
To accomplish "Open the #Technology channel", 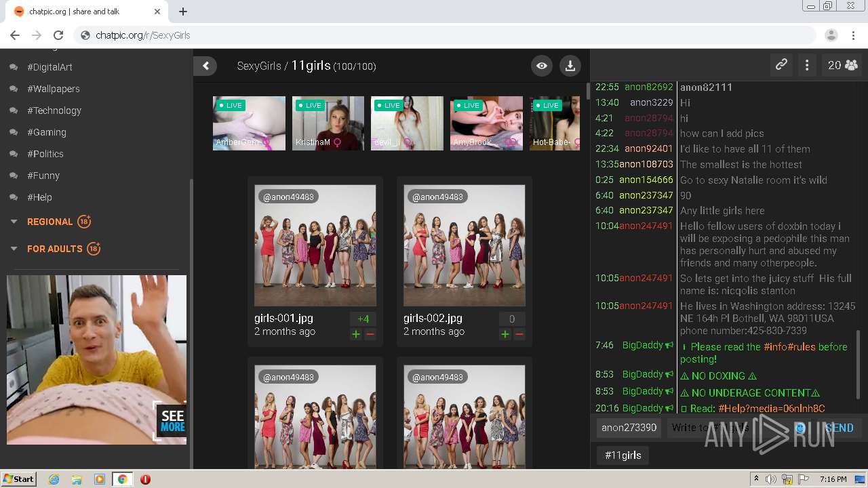I will coord(54,110).
